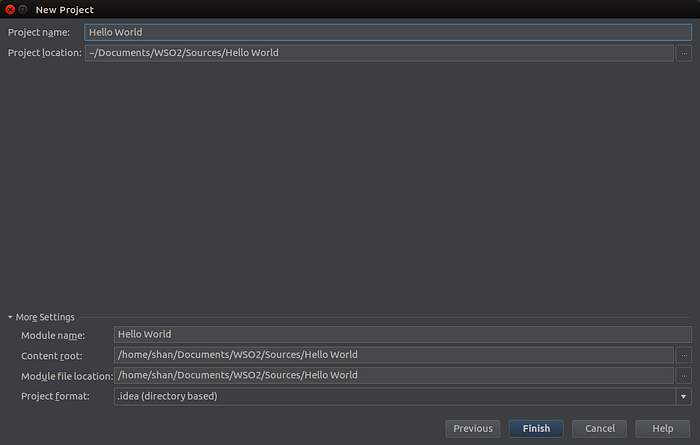Focus the Project name text field
This screenshot has height=445, width=700.
tap(388, 33)
